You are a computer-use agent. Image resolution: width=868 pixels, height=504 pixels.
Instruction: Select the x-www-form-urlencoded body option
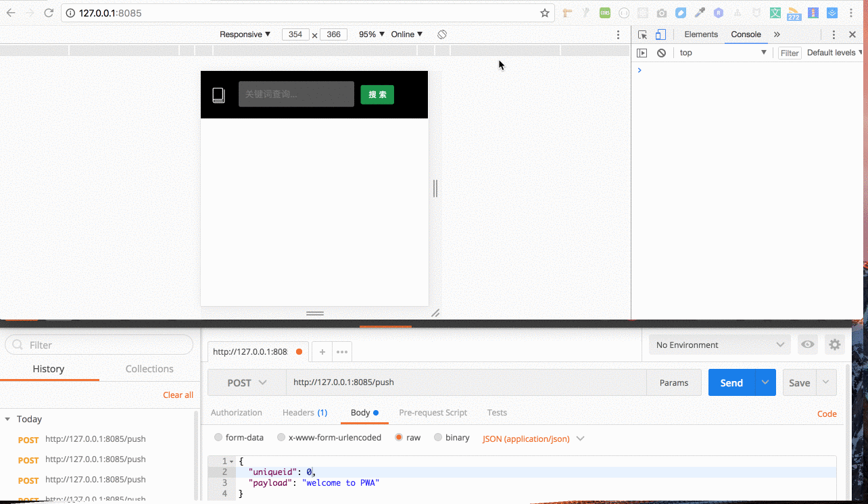click(281, 438)
